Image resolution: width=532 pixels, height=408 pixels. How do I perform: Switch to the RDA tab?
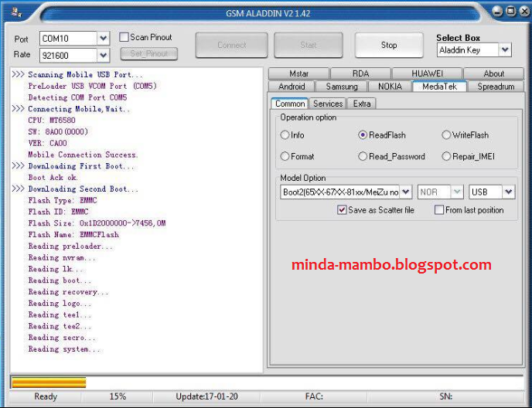pyautogui.click(x=360, y=73)
